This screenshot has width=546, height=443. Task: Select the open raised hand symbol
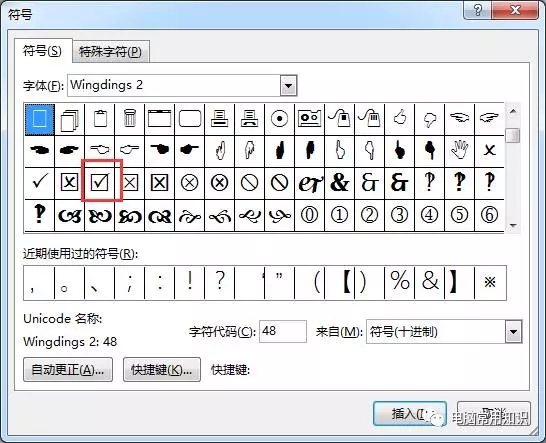pos(460,151)
